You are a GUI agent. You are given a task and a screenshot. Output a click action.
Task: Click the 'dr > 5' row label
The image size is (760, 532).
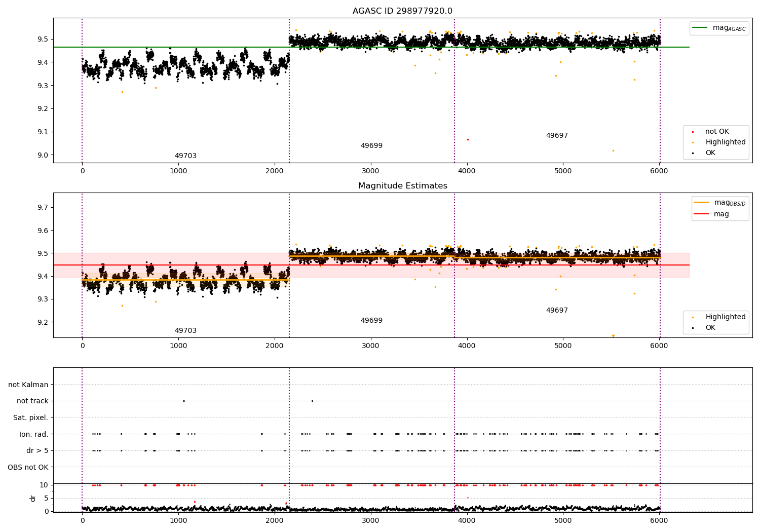pyautogui.click(x=37, y=450)
